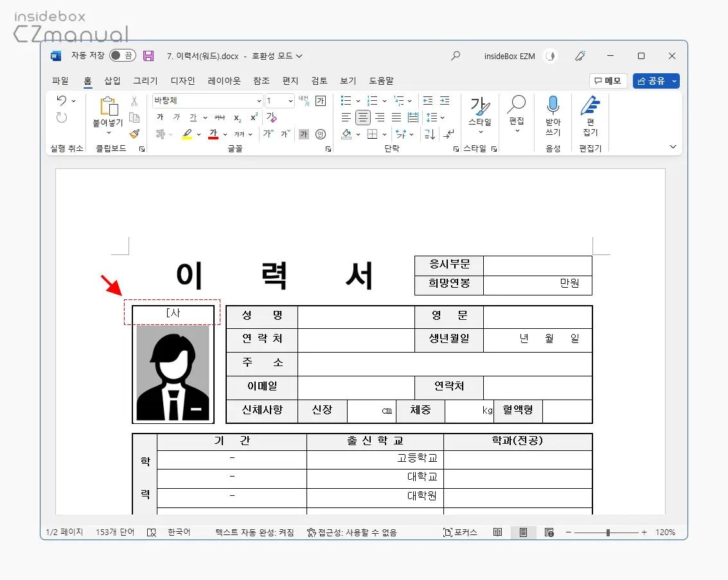The height and width of the screenshot is (580, 728).
Task: Increase font size
Action: [x=269, y=134]
